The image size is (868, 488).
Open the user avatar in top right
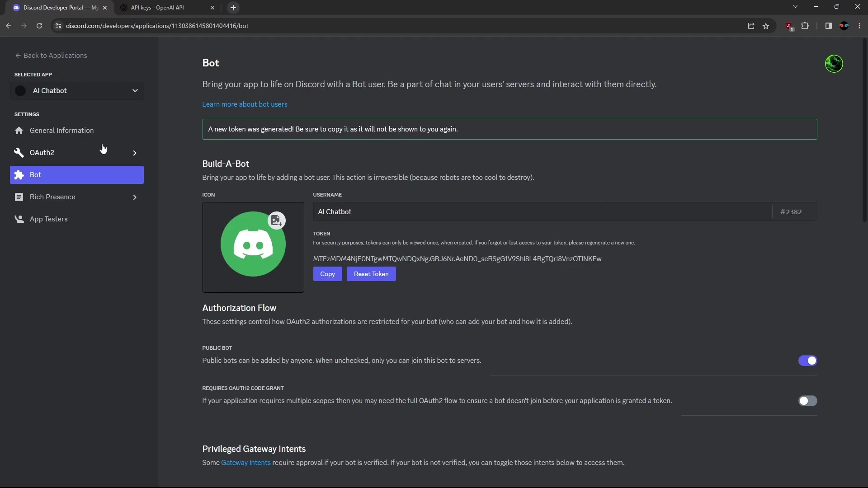coord(834,64)
